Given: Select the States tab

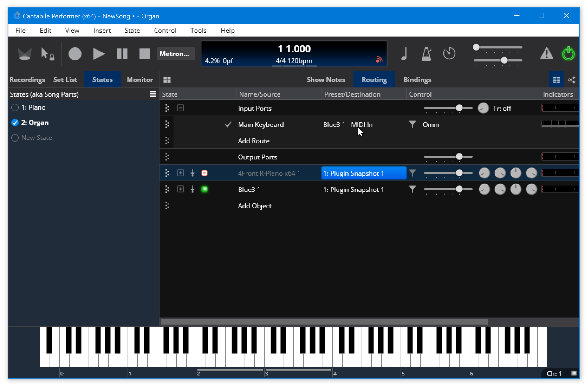Looking at the screenshot, I should 102,80.
